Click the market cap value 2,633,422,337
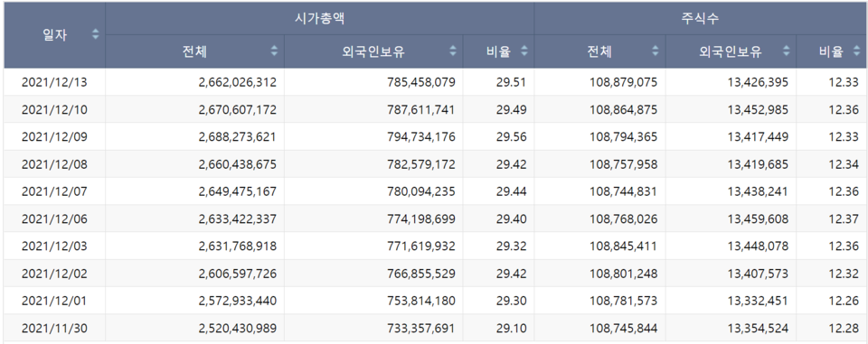 point(238,219)
